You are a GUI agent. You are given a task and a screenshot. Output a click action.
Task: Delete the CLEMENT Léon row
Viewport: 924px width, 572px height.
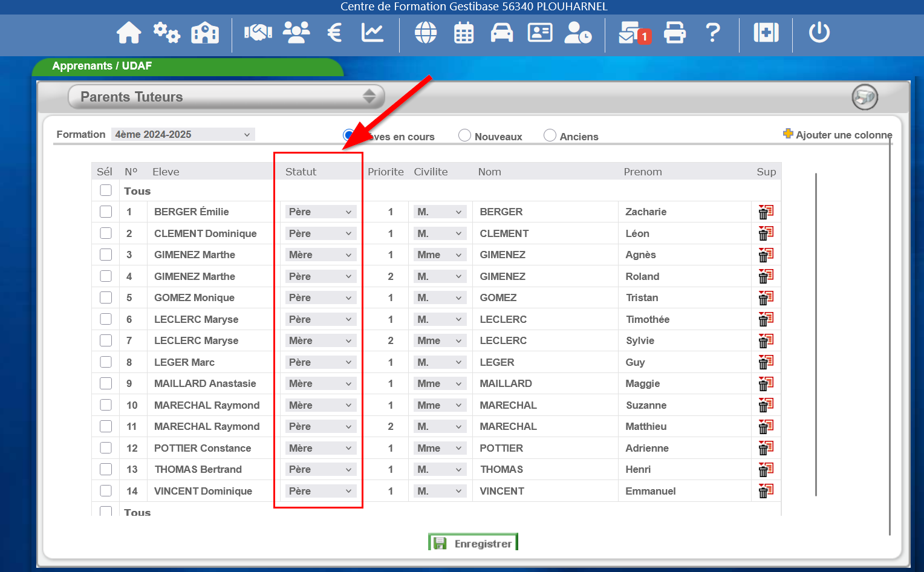pyautogui.click(x=766, y=233)
